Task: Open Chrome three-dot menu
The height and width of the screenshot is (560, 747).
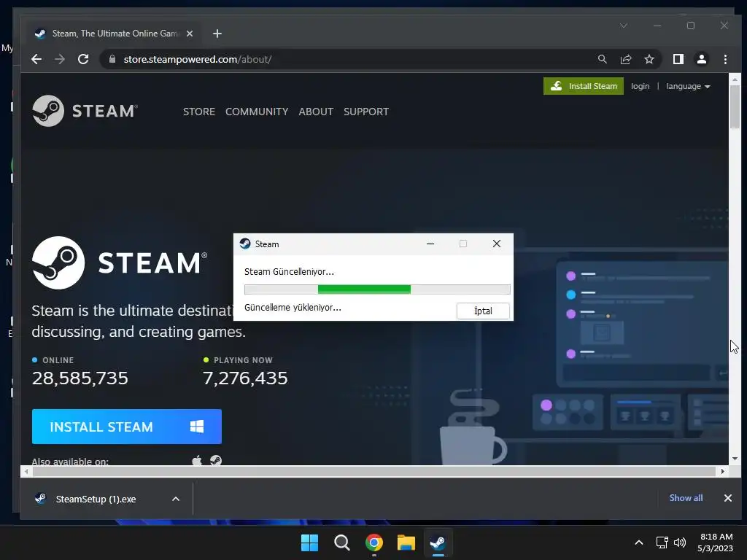Action: click(x=725, y=59)
